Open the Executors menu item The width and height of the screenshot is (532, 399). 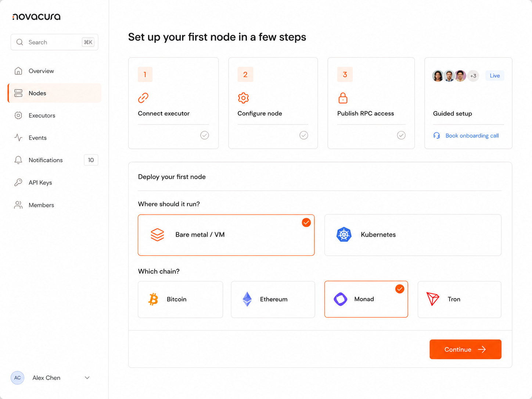tap(54, 115)
